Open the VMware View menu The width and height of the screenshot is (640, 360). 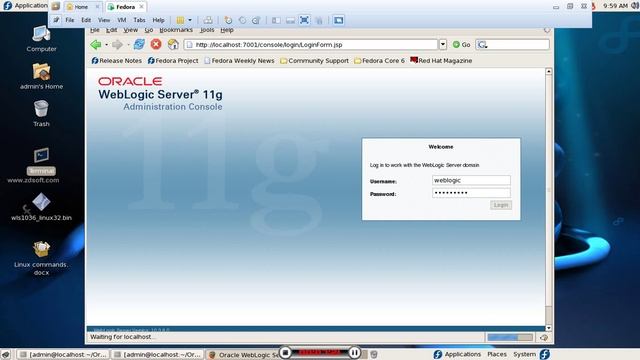[104, 20]
